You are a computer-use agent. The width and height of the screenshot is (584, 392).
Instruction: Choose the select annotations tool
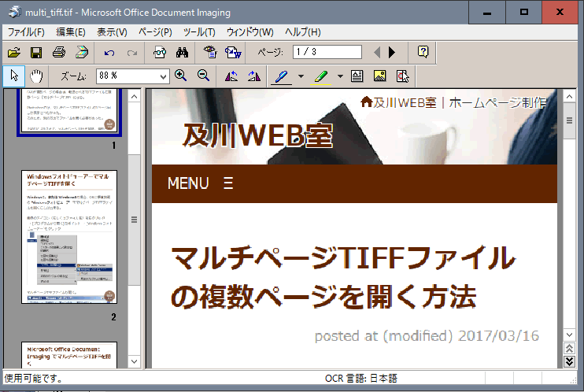(403, 76)
